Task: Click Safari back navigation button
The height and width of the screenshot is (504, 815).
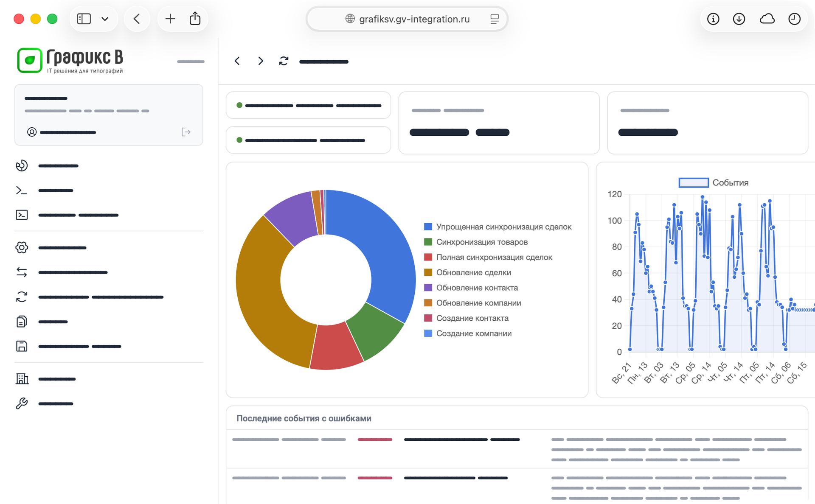Action: click(x=137, y=19)
